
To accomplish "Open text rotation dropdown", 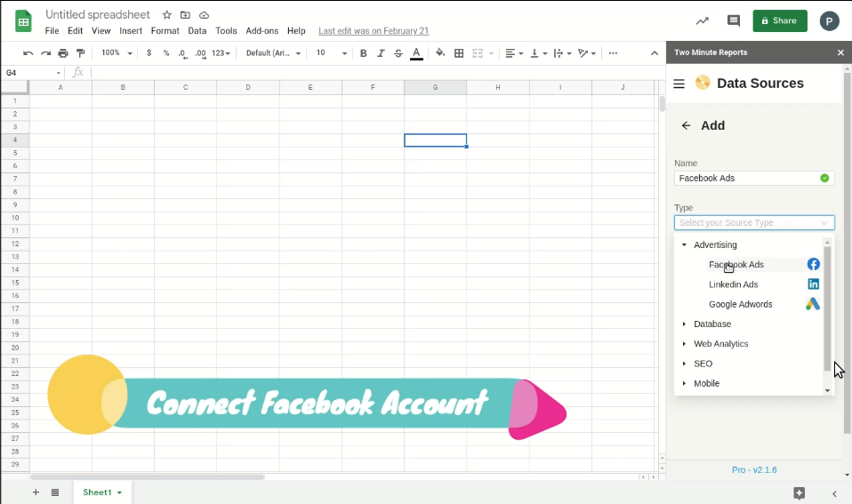I will [587, 52].
